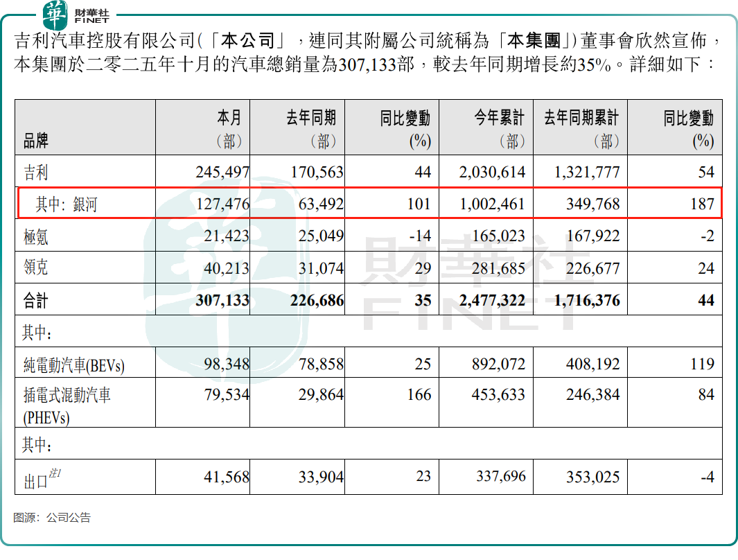Select the 領克 brand row label
This screenshot has height=560, width=738.
tap(36, 268)
